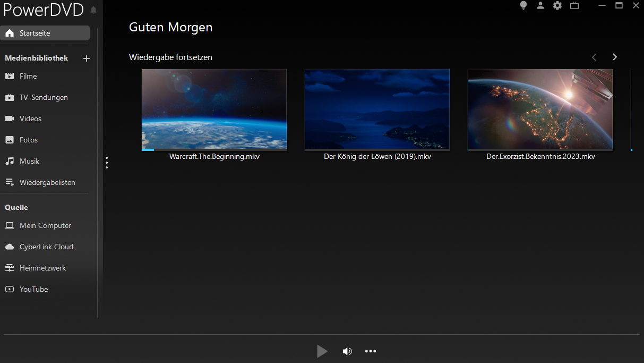The height and width of the screenshot is (363, 644).
Task: Click the sidebar vertical scrollbar
Action: coord(98,173)
